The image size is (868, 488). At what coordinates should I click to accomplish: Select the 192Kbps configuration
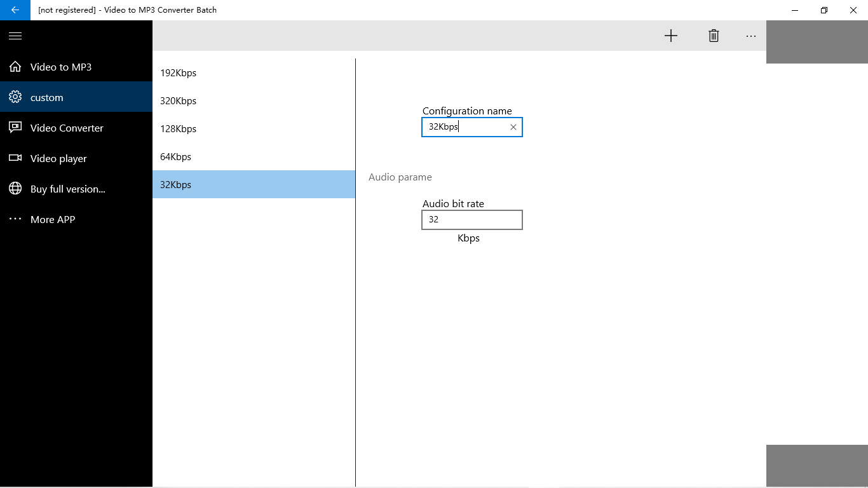tap(254, 72)
